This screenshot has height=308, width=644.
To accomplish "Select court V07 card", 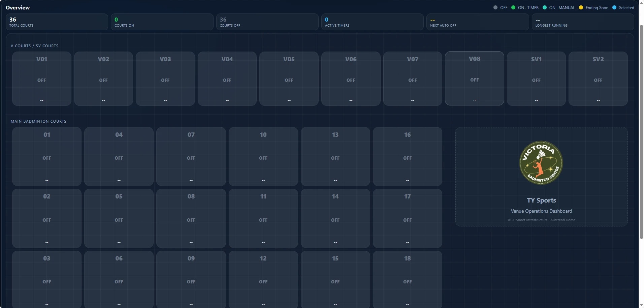I will [x=413, y=79].
